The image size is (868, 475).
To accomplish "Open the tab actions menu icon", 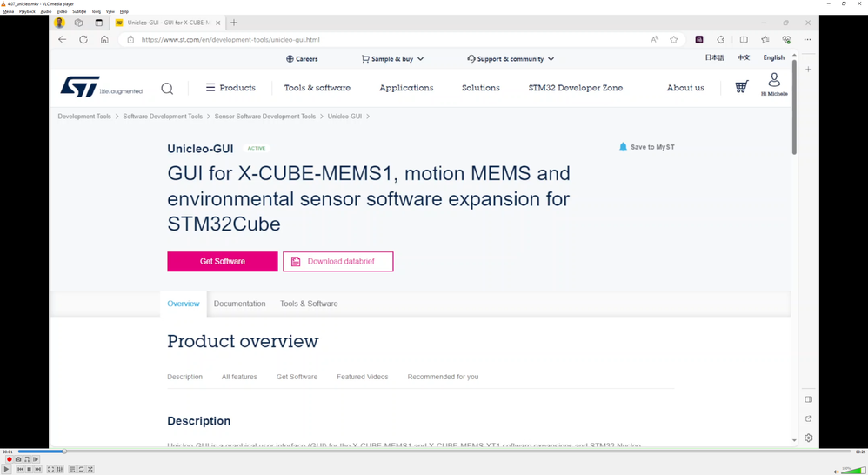I will pyautogui.click(x=98, y=23).
